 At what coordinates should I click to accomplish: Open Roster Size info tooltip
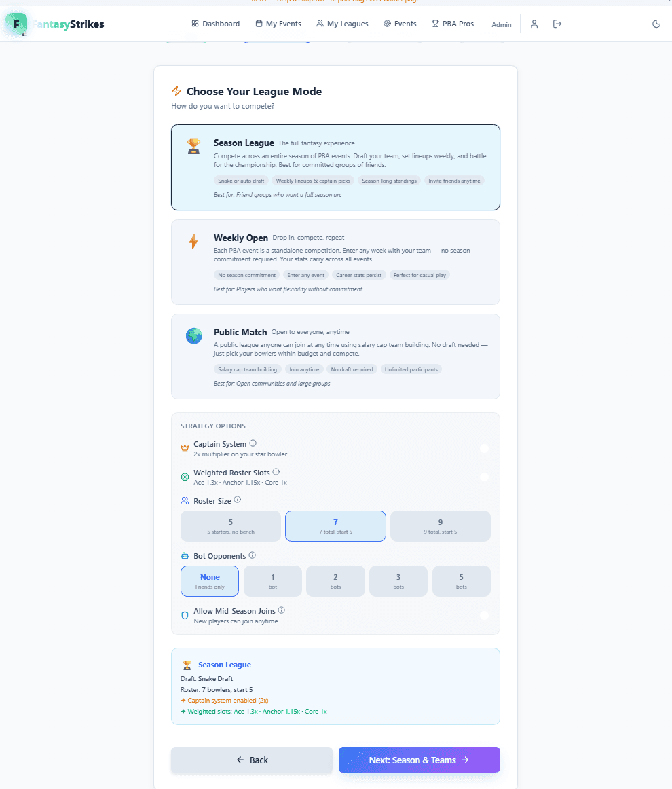click(x=238, y=500)
